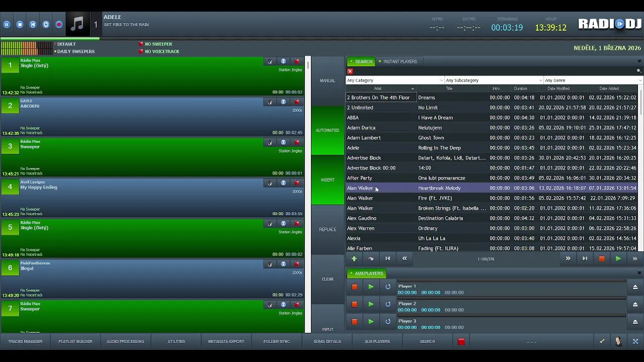Screen dimensions: 644x362
Task: Remove playlist item 3 Sweeper
Action: pyautogui.click(x=297, y=142)
